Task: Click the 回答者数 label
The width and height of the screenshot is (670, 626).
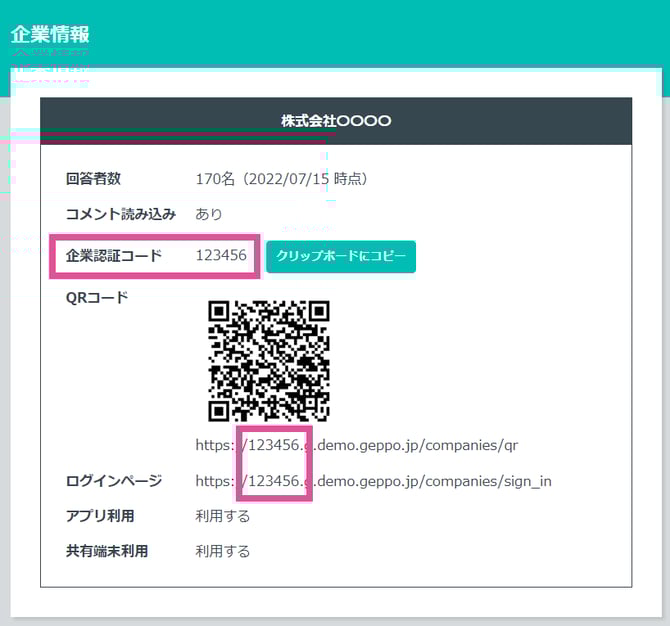Action: click(93, 179)
